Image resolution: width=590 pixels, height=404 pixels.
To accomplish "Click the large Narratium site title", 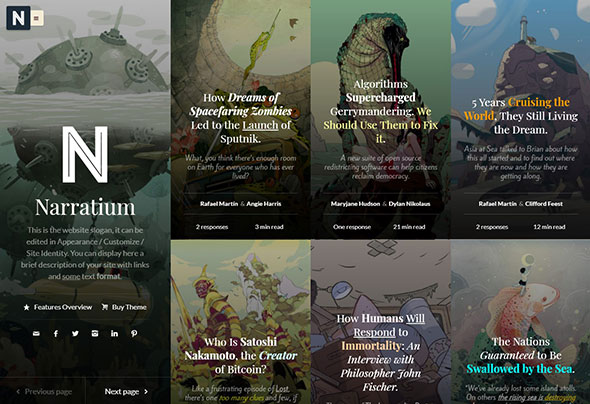I will 85,207.
